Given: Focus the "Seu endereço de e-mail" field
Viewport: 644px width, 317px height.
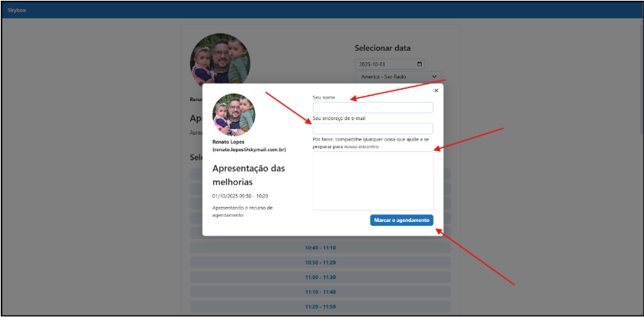Looking at the screenshot, I should [x=372, y=128].
